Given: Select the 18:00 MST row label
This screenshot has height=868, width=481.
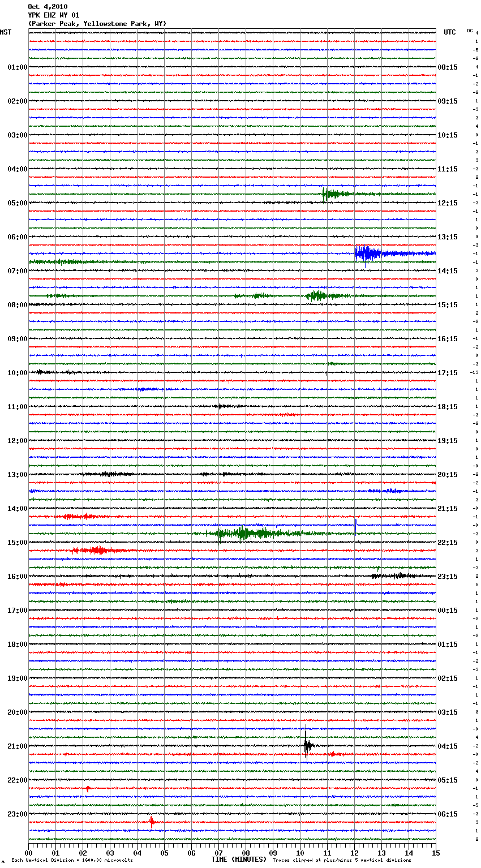Looking at the screenshot, I should coord(18,644).
